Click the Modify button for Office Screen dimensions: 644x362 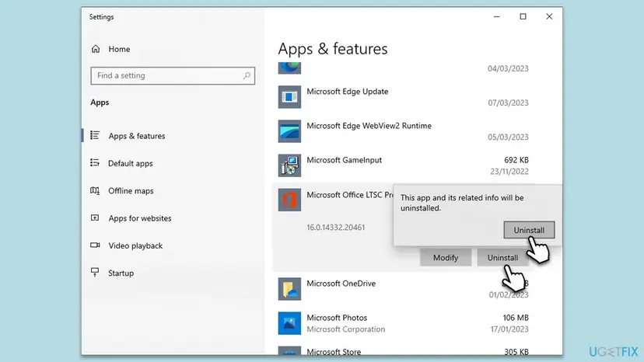pos(446,257)
